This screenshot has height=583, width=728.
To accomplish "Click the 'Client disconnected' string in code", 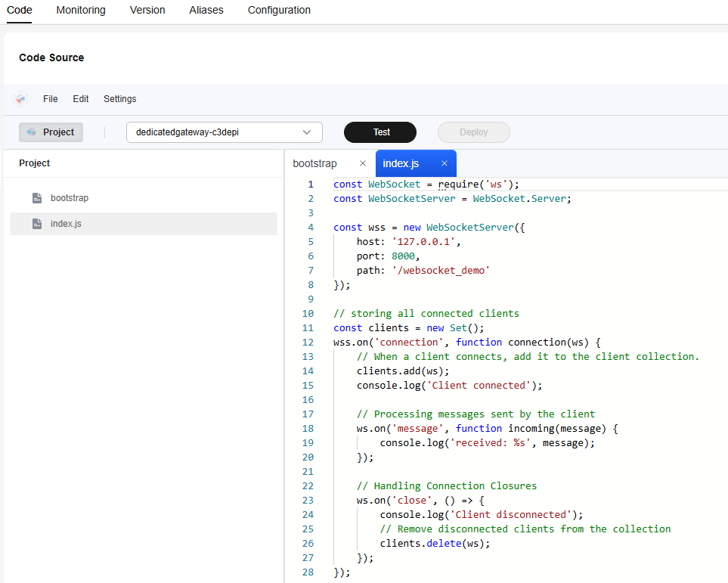I will point(511,515).
